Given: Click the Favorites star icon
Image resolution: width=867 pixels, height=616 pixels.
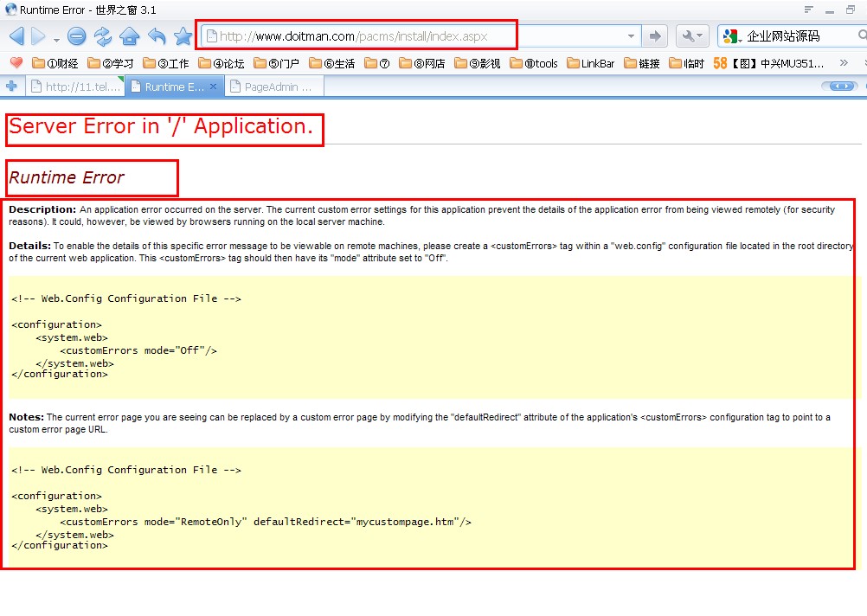Looking at the screenshot, I should tap(183, 36).
